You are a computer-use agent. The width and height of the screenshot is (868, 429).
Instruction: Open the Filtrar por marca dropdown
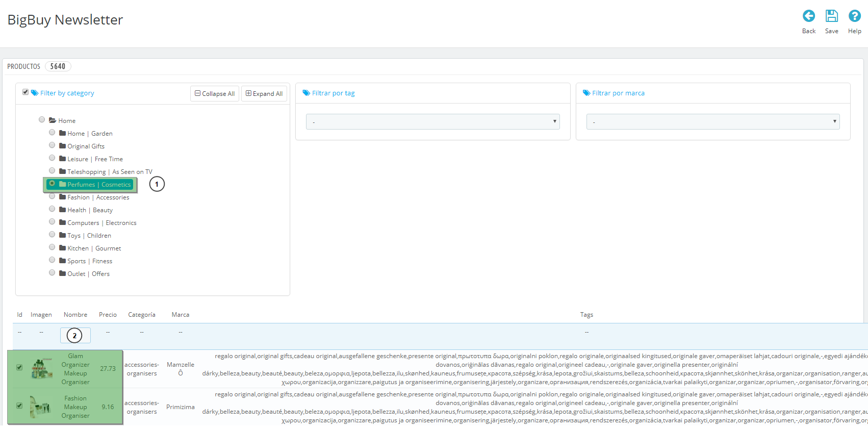point(712,121)
